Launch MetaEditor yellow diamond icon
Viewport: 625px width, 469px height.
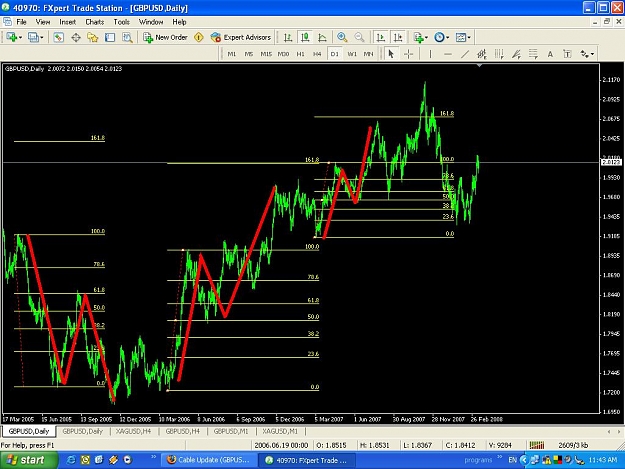[x=199, y=37]
